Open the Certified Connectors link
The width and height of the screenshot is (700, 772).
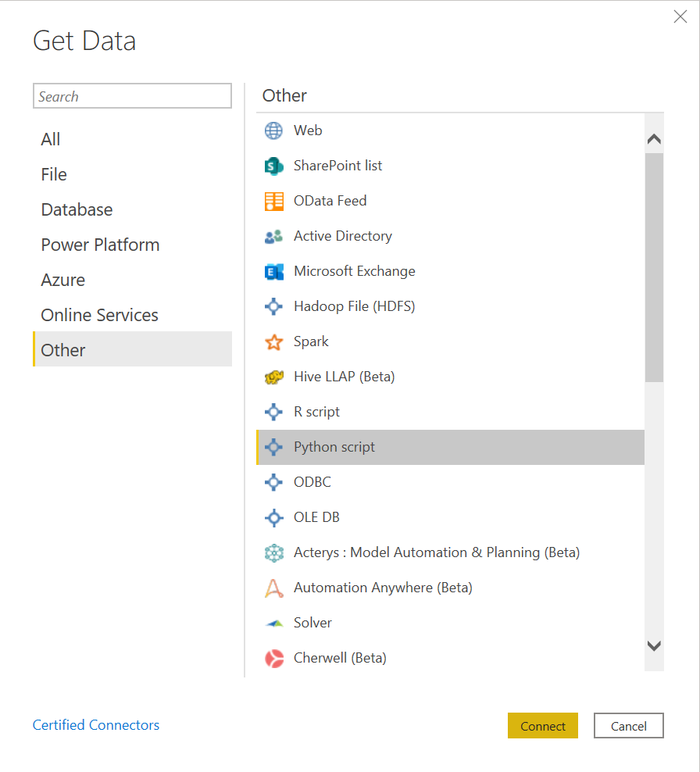click(96, 725)
